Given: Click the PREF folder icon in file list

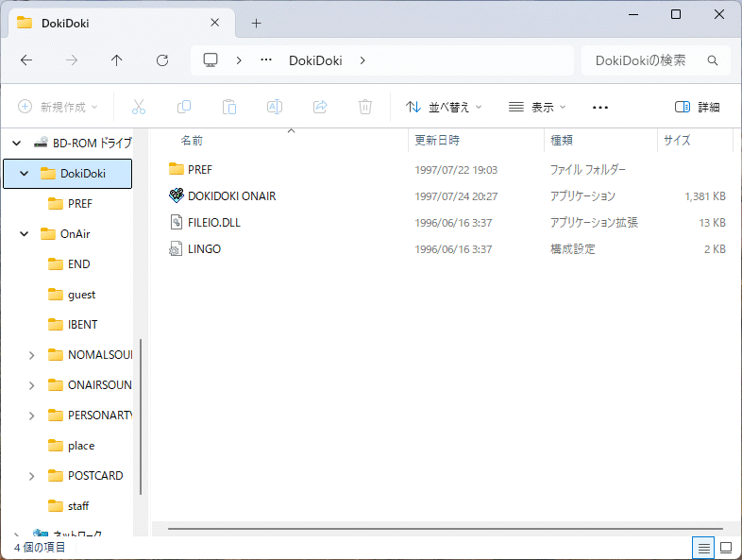Looking at the screenshot, I should click(x=176, y=168).
